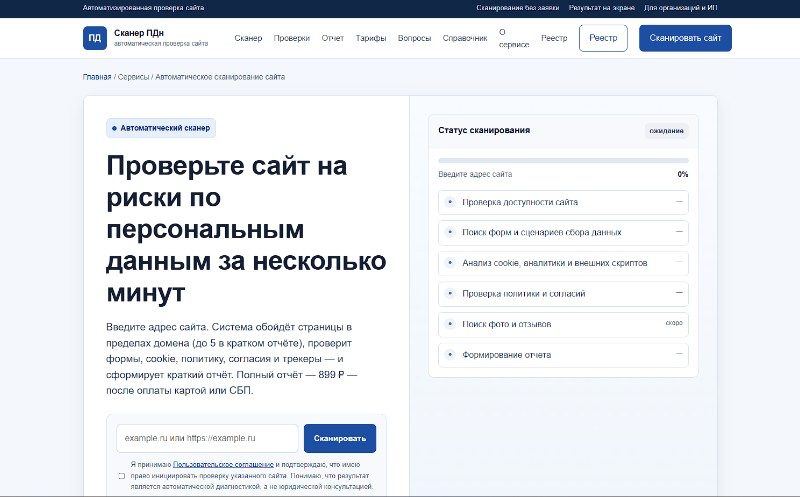This screenshot has height=497, width=800.
Task: Click Автоматизированная проверка сайта top bar text
Action: [x=143, y=8]
